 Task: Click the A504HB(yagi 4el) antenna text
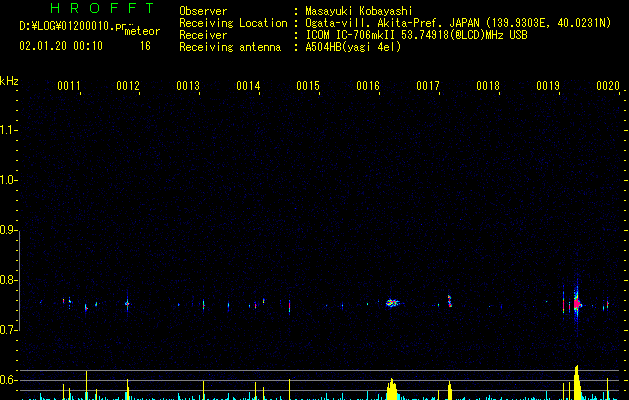pyautogui.click(x=353, y=47)
